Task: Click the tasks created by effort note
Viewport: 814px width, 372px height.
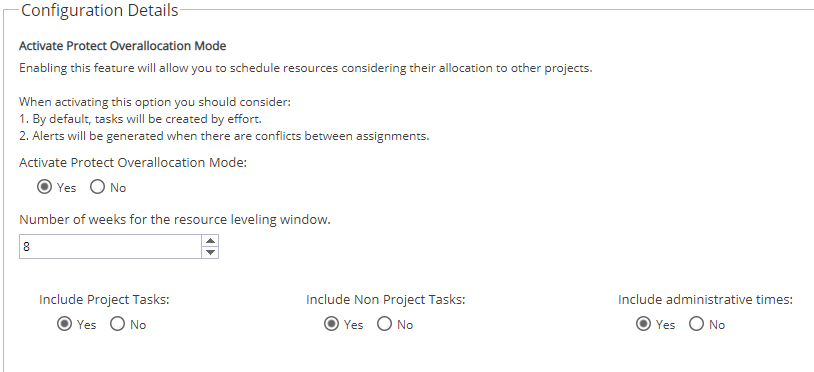Action: [140, 119]
